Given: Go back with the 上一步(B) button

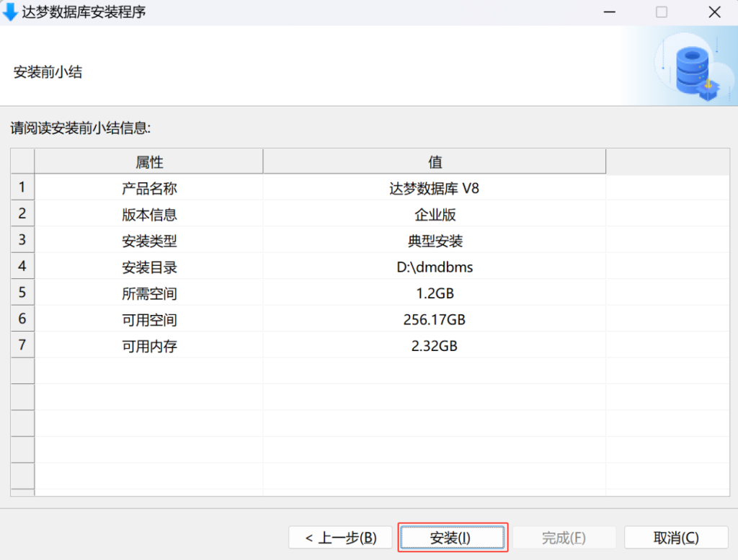Looking at the screenshot, I should tap(340, 538).
